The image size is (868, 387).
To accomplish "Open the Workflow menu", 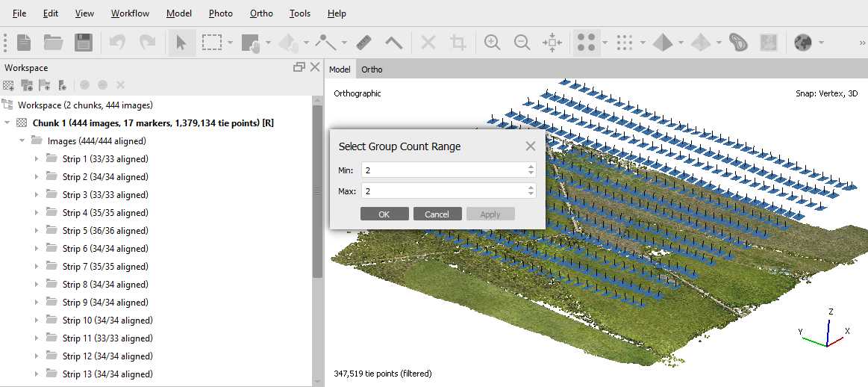I will (130, 13).
